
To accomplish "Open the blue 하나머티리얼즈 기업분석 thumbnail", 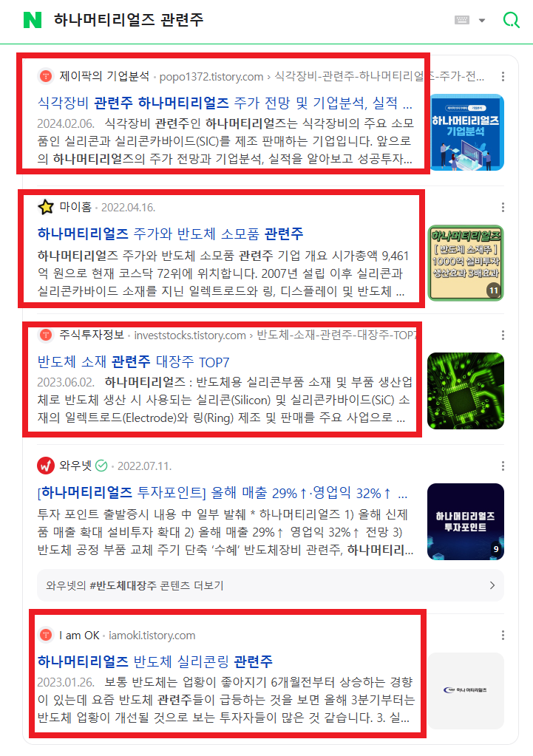I will click(x=466, y=132).
